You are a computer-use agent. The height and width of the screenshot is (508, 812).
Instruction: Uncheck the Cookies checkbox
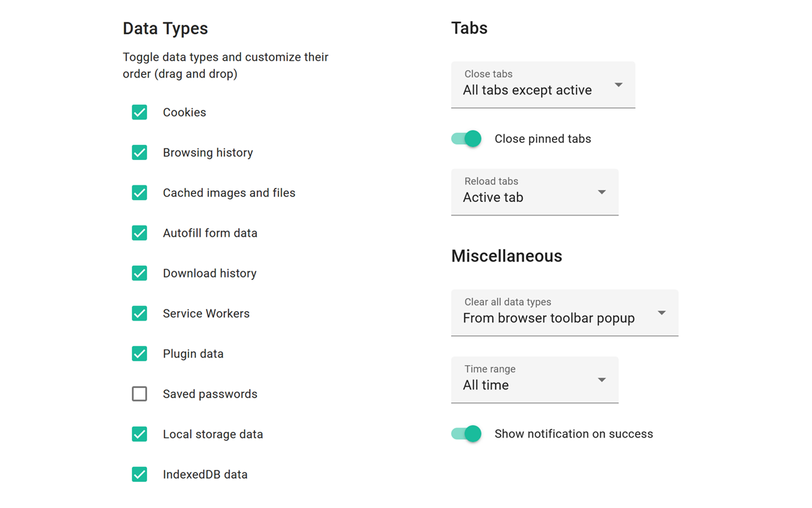pyautogui.click(x=140, y=112)
